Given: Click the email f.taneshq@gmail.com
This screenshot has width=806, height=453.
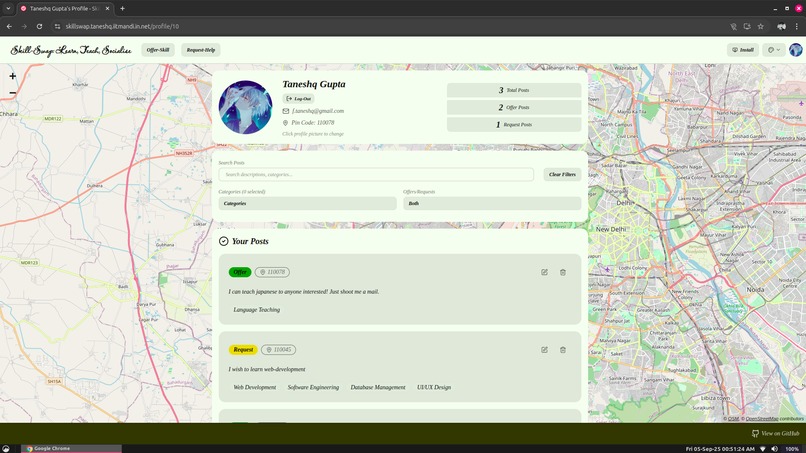Looking at the screenshot, I should [318, 111].
